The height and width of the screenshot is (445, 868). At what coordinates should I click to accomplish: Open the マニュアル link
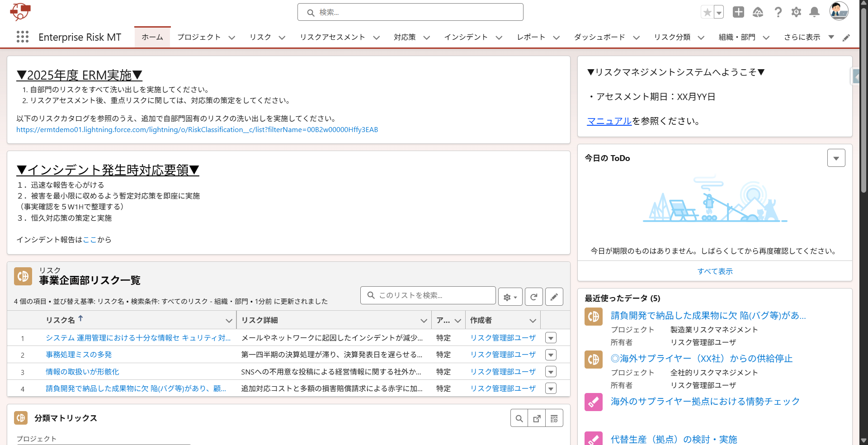[609, 121]
